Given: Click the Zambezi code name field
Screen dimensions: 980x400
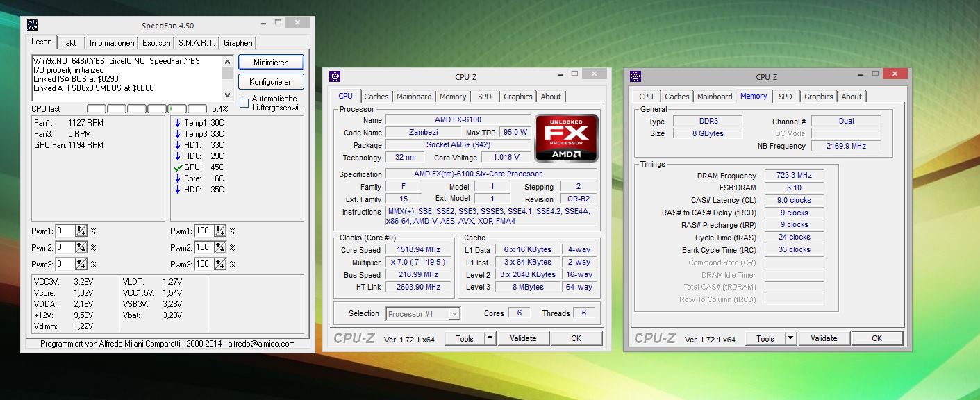Looking at the screenshot, I should pos(422,132).
